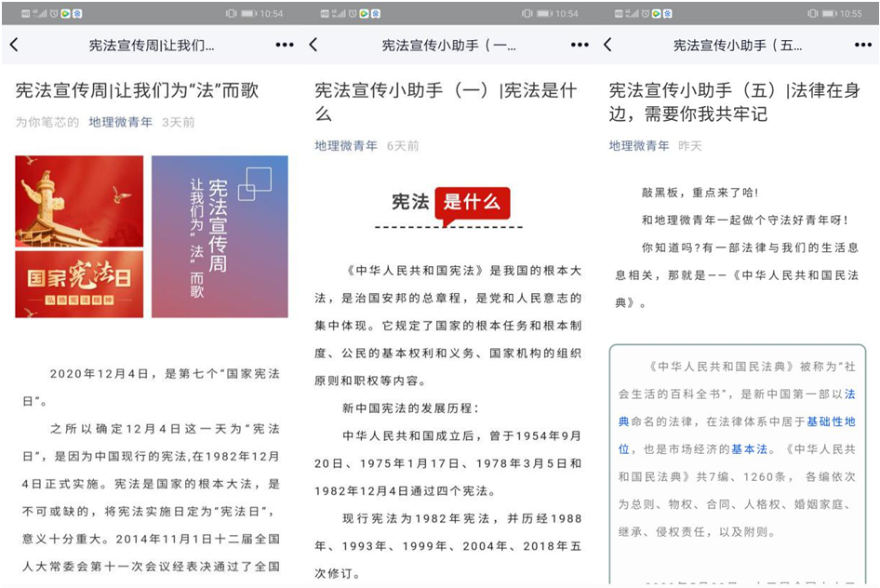Image resolution: width=880 pixels, height=588 pixels.
Task: Tap the nav bar title 宪法宣传周|让我们…
Action: [x=151, y=45]
